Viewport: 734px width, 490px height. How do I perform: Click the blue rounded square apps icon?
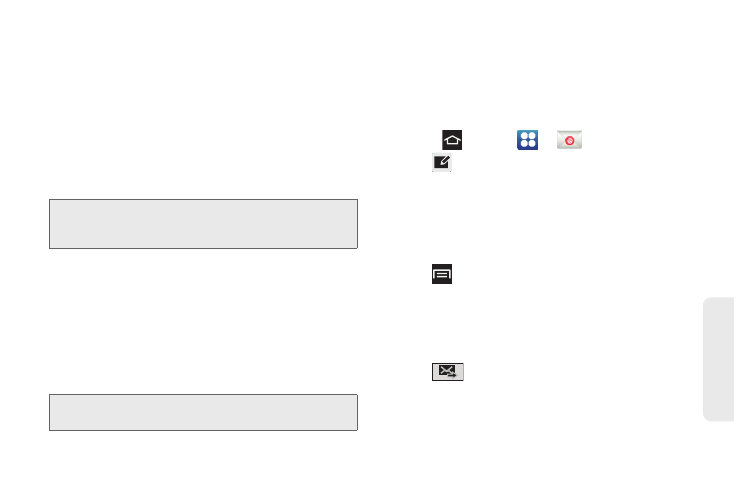[x=527, y=140]
